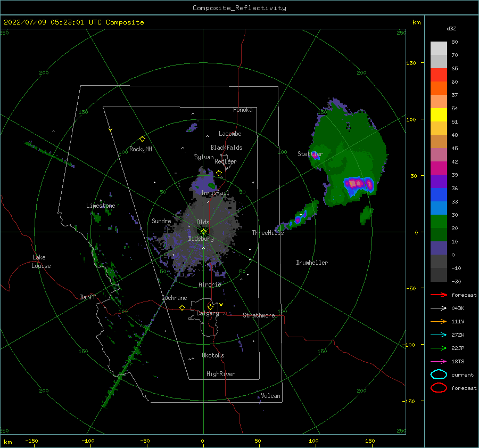
Task: Click the magenta 18TS arrow icon
Action: coord(439,362)
